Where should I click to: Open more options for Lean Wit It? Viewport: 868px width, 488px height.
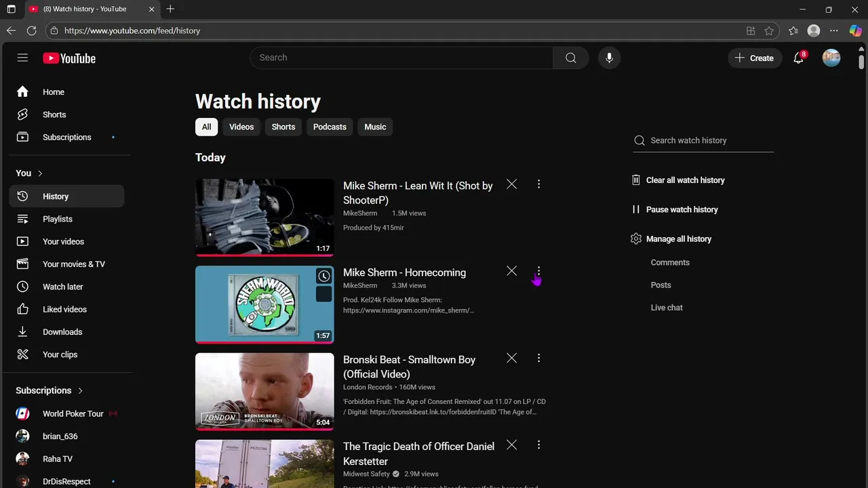(538, 184)
